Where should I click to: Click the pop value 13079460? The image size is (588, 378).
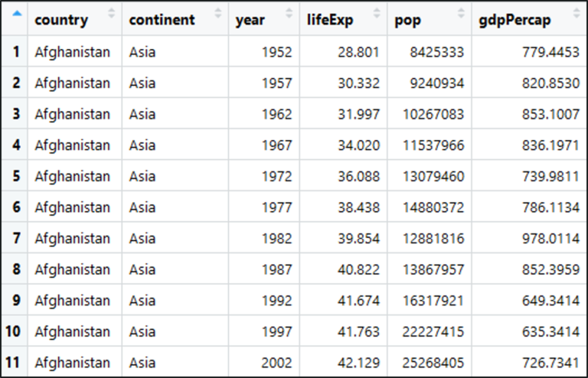tap(433, 177)
